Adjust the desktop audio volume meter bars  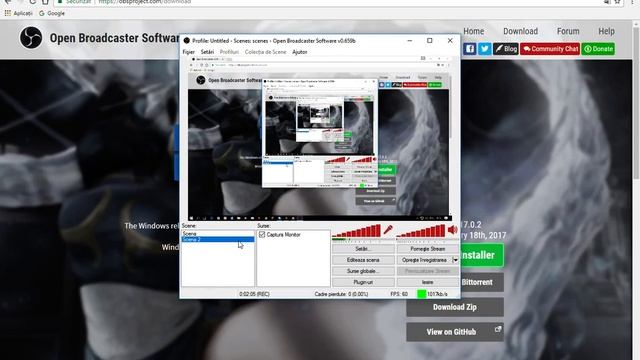(x=421, y=231)
